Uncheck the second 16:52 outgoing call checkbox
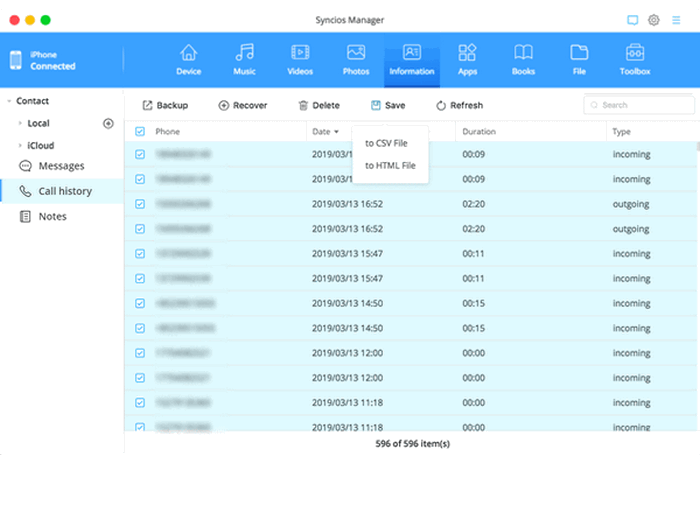 [x=140, y=229]
